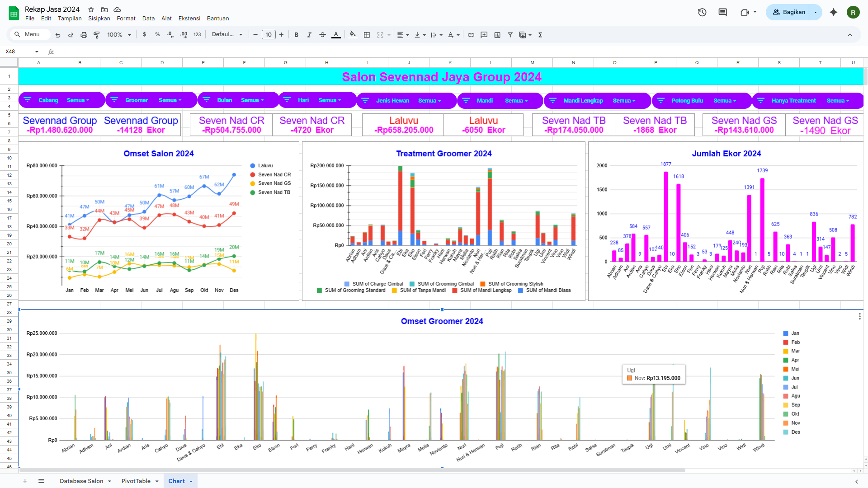The height and width of the screenshot is (488, 868).
Task: Click the insert link icon
Action: (471, 35)
